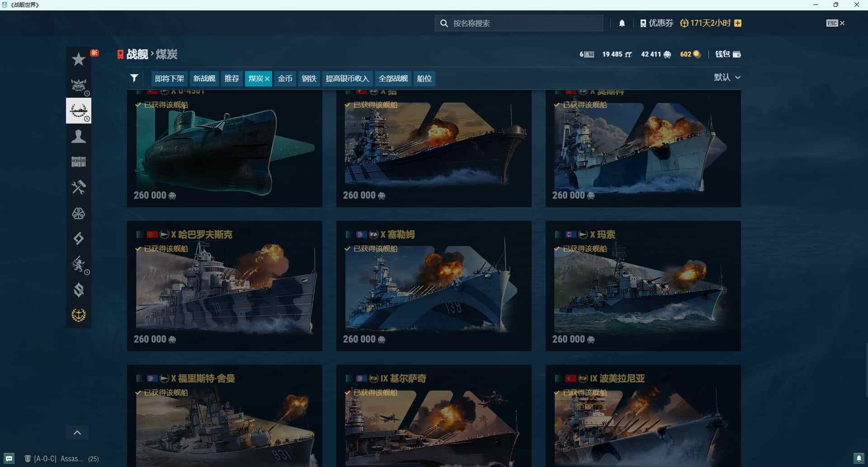The image size is (868, 467).
Task: Open the 默认 sort dropdown
Action: pos(727,77)
